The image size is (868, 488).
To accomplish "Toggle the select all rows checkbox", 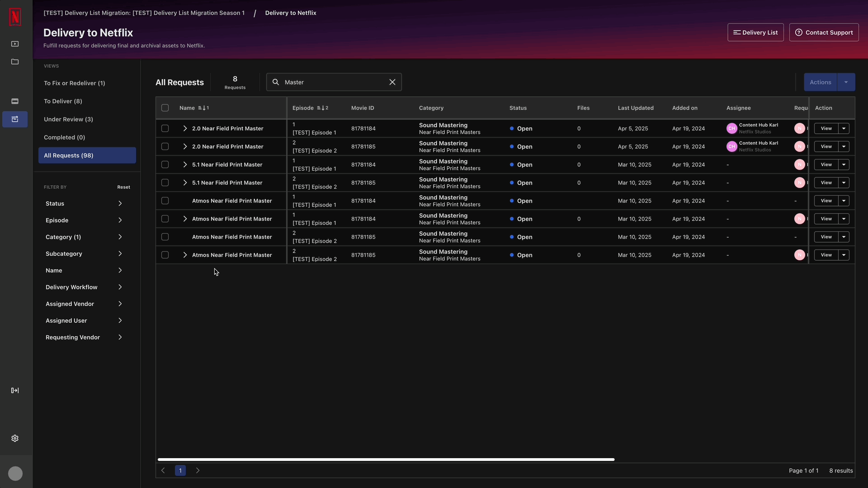I will (165, 108).
